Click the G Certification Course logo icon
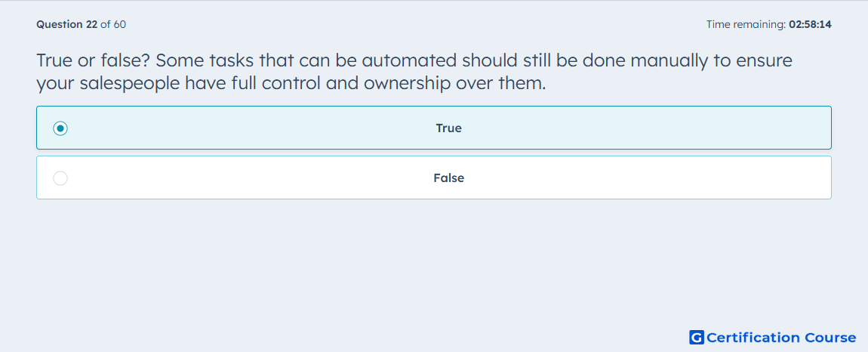This screenshot has width=868, height=352. pos(697,337)
